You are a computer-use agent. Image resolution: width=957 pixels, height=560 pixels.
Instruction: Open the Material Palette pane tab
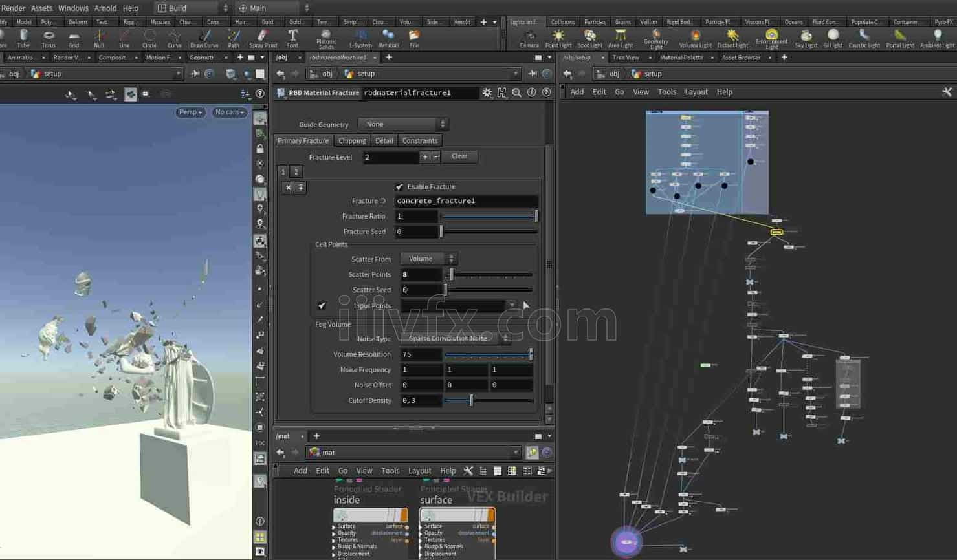point(681,58)
